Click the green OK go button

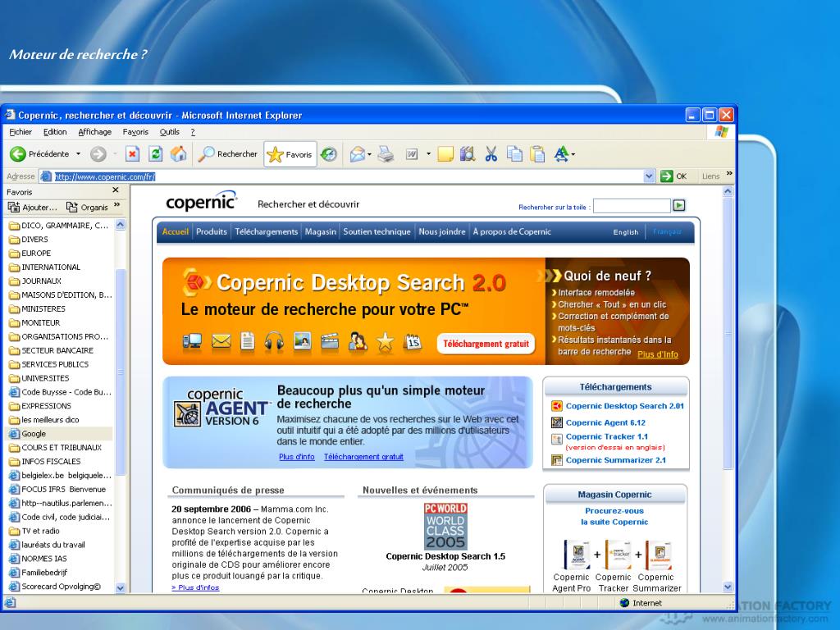(673, 176)
